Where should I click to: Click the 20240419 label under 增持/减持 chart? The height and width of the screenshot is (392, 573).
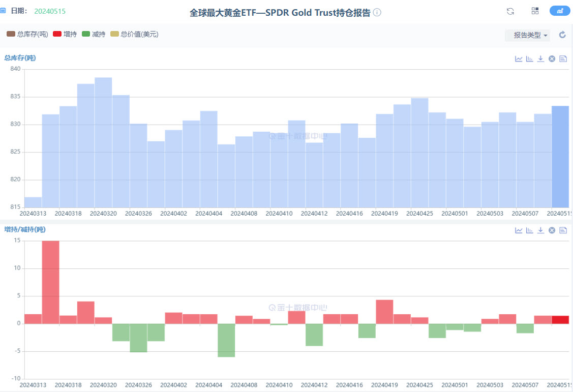pyautogui.click(x=384, y=385)
